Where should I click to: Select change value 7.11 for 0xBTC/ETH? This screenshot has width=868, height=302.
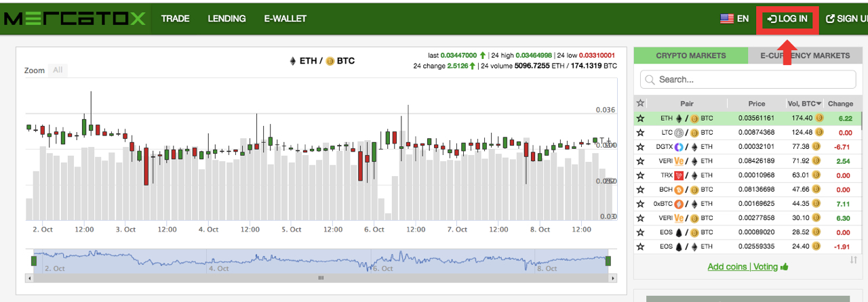(844, 203)
